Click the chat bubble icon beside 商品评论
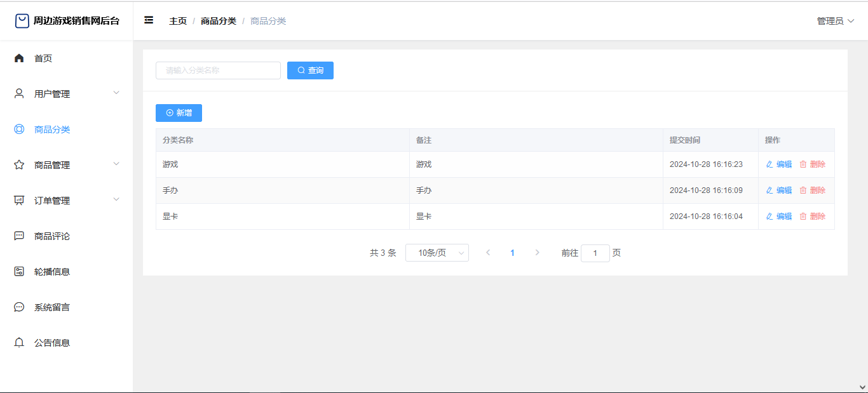This screenshot has height=393, width=868. [x=19, y=236]
